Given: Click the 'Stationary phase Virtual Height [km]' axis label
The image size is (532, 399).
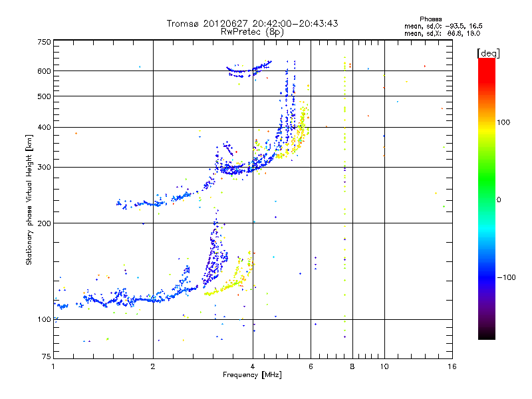Looking at the screenshot, I should click(x=29, y=200).
